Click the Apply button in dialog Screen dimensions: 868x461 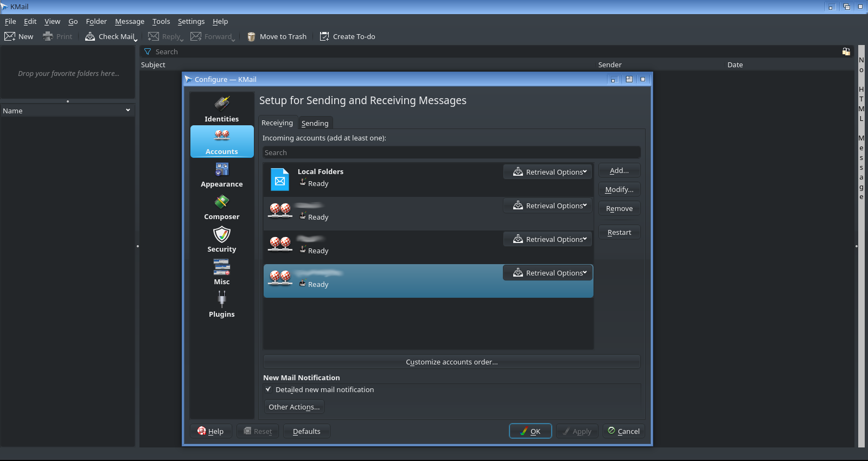577,431
